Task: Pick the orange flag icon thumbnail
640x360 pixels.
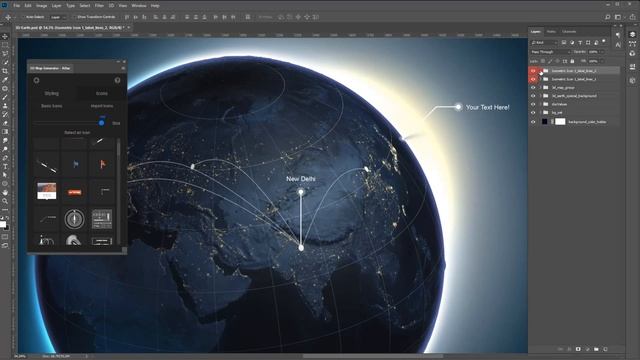Action: coord(102,164)
